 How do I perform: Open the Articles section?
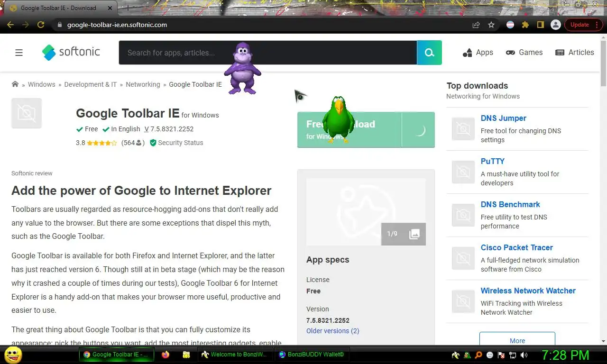tap(575, 53)
